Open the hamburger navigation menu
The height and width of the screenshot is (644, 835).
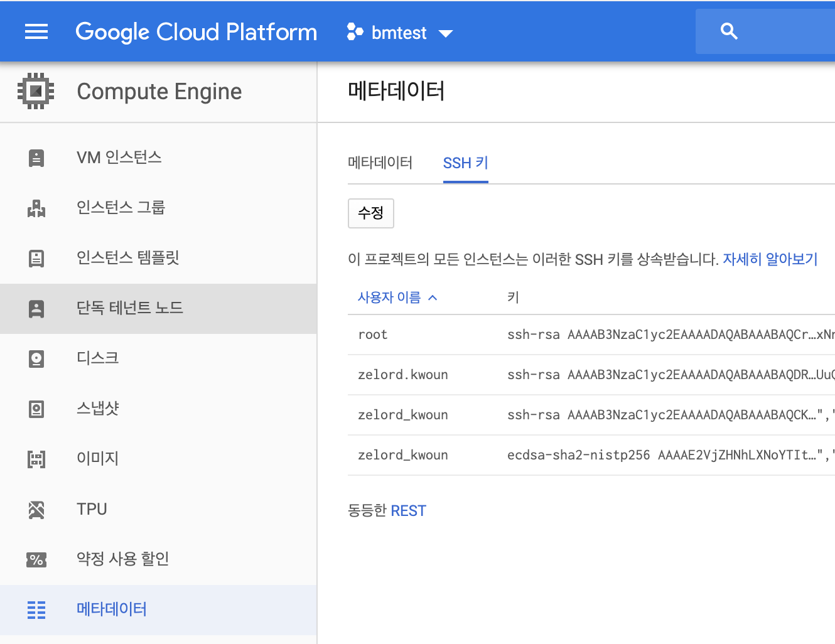(36, 31)
